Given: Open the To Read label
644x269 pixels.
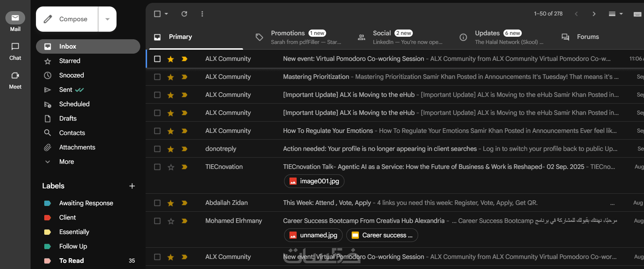Looking at the screenshot, I should pyautogui.click(x=88, y=261).
